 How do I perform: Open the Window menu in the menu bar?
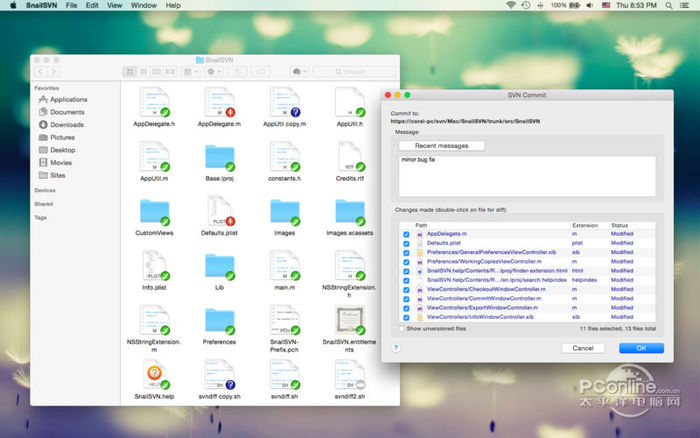[x=143, y=6]
